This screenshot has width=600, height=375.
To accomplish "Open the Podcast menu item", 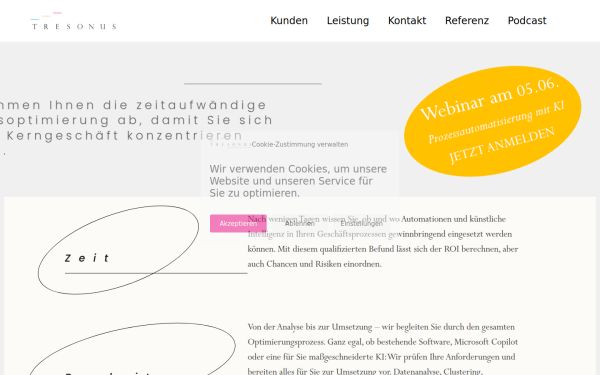I will point(527,21).
